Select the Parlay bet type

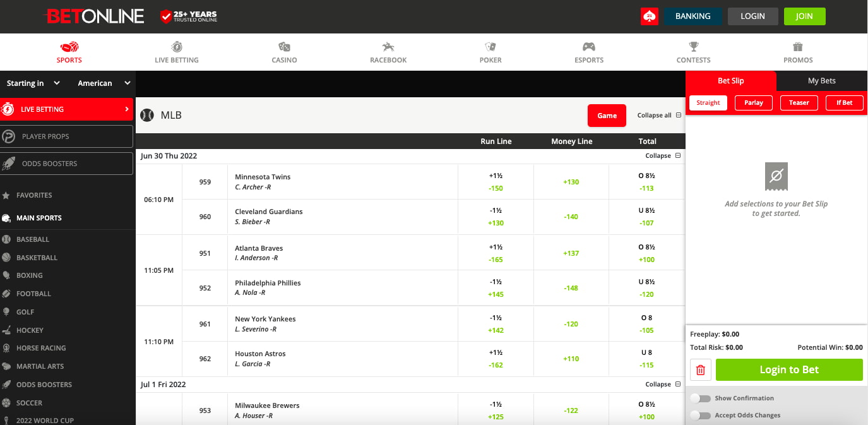(754, 103)
